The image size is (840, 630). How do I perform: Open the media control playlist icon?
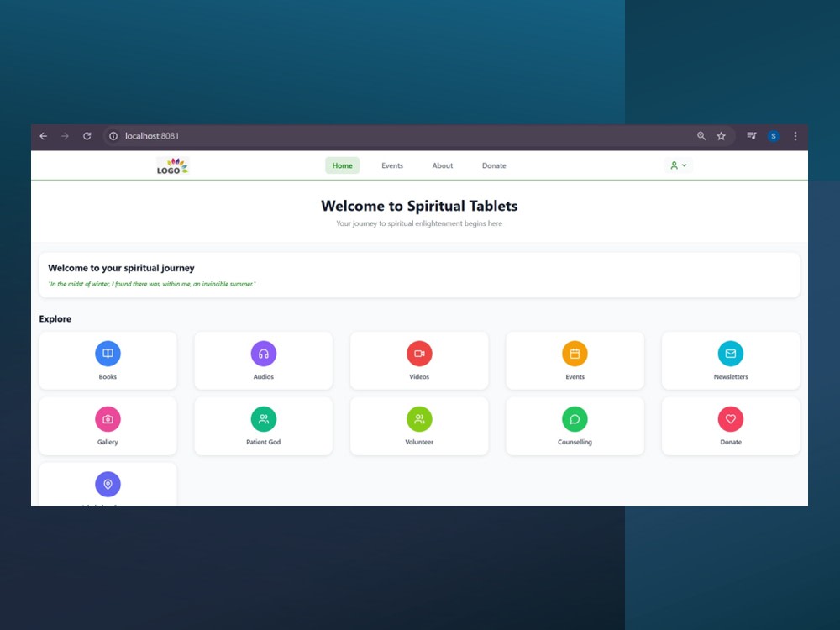click(x=752, y=136)
